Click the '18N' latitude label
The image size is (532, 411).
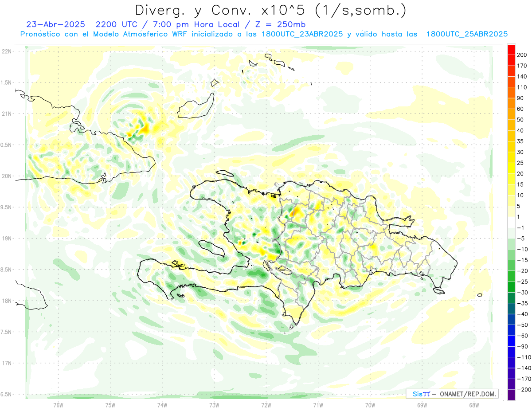(7, 301)
